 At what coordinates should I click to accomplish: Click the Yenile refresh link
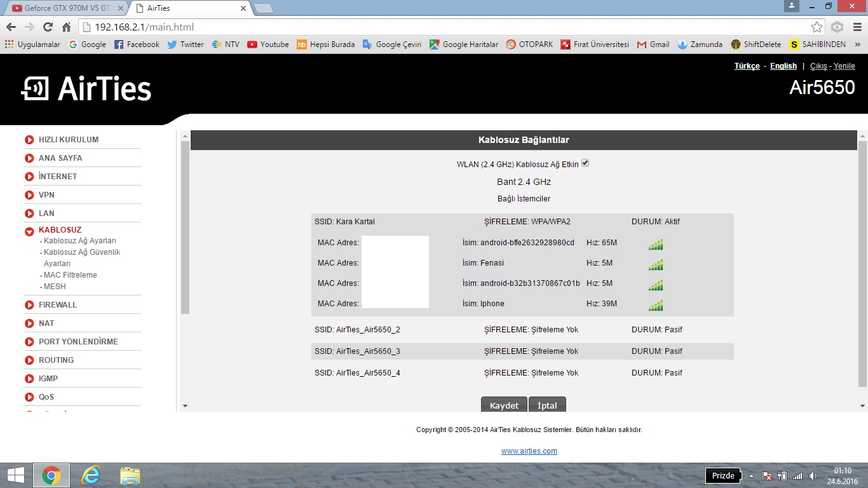[x=844, y=66]
